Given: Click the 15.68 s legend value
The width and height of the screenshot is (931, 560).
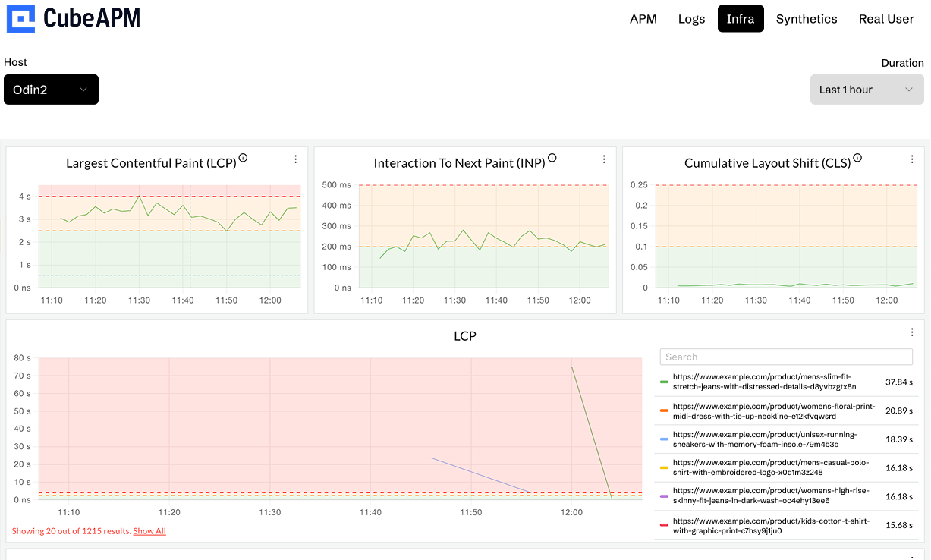Looking at the screenshot, I should pos(898,525).
